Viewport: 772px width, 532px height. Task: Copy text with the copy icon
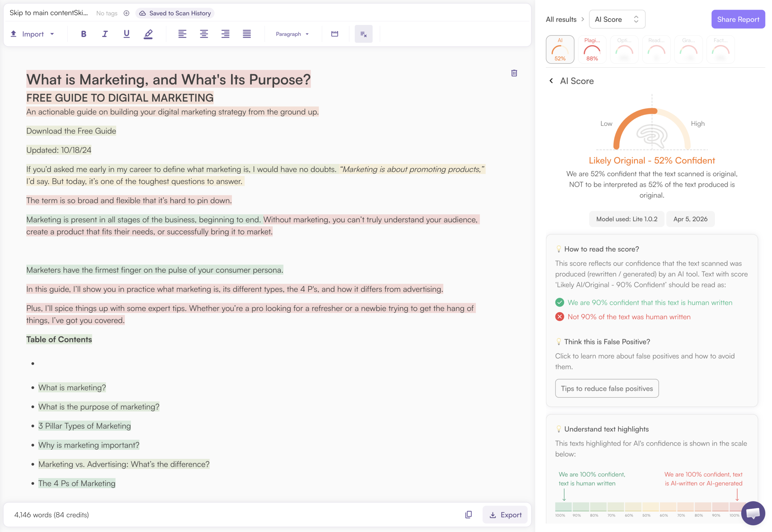click(468, 515)
